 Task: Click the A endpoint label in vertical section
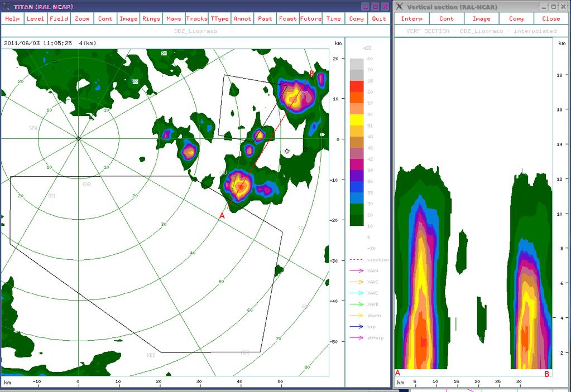coord(397,372)
